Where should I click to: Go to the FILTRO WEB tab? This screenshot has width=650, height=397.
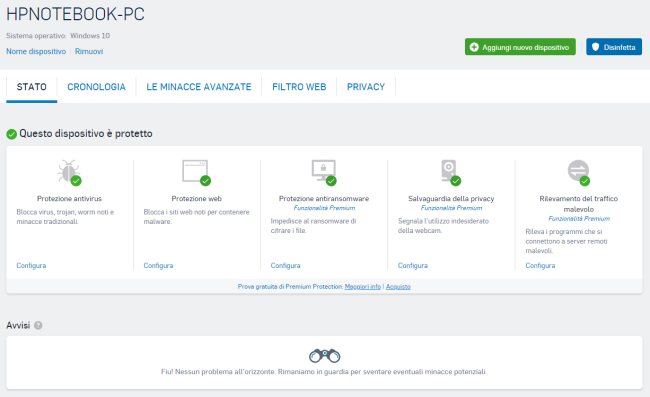[x=299, y=87]
